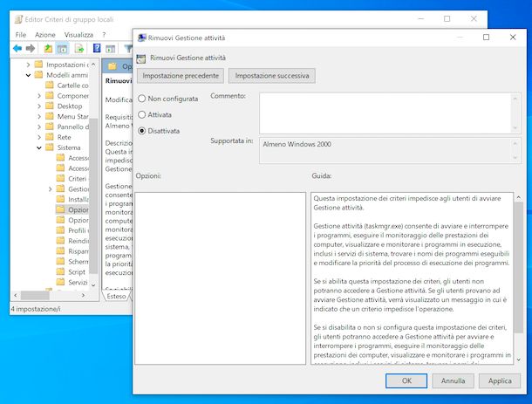Collapse the Modelli ammi tree node
The height and width of the screenshot is (404, 532).
point(28,75)
